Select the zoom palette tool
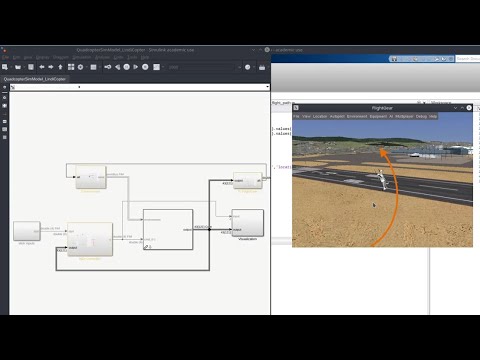 point(5,98)
